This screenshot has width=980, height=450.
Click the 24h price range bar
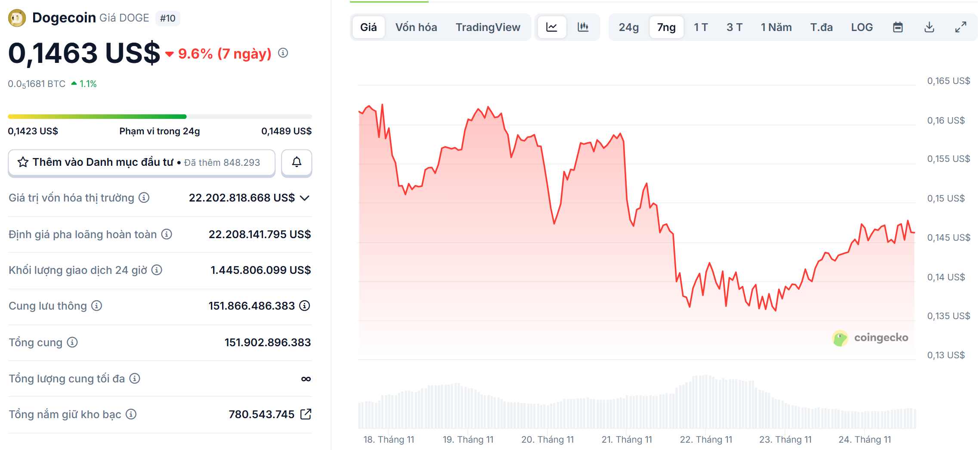pyautogui.click(x=159, y=116)
